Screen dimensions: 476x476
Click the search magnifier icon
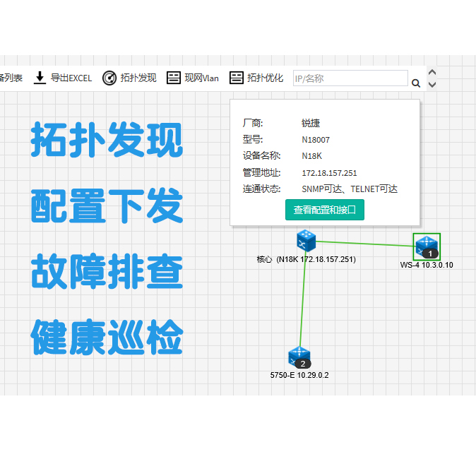(416, 83)
